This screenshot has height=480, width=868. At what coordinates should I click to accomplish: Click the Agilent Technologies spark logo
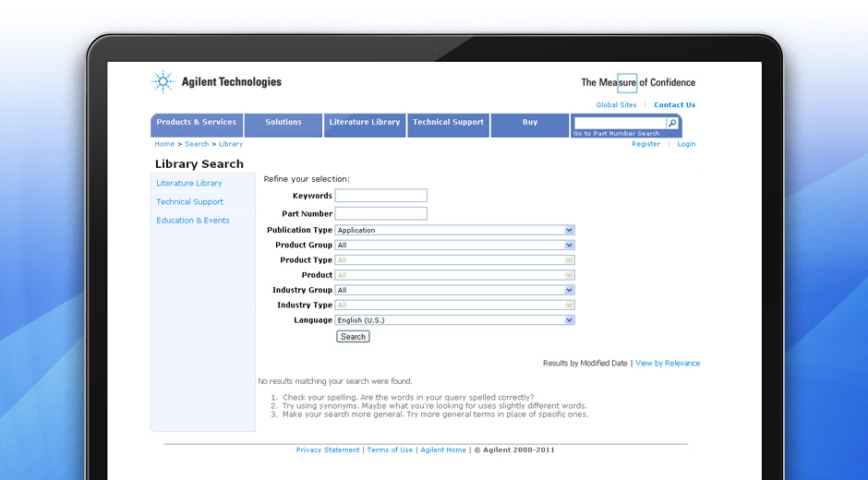point(163,81)
